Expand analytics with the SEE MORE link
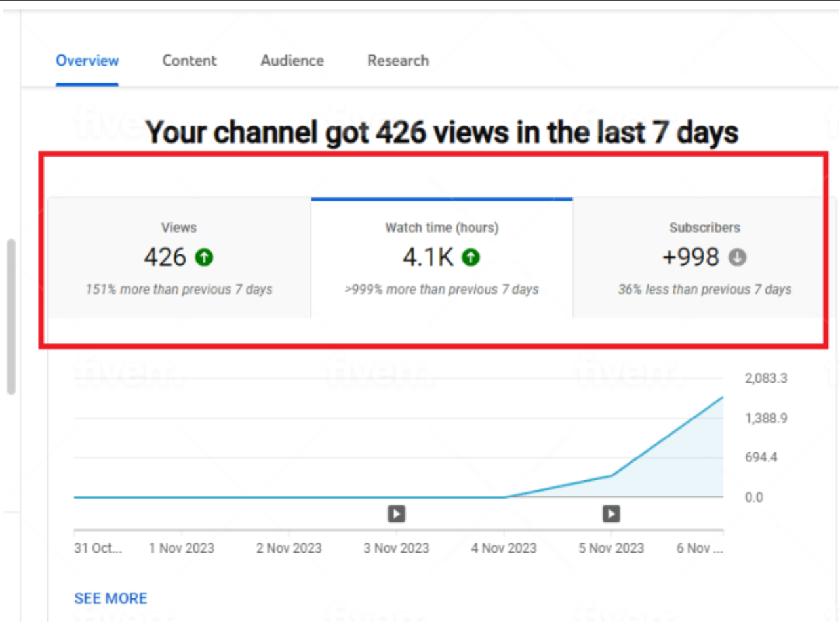Image resolution: width=840 pixels, height=622 pixels. [x=111, y=598]
